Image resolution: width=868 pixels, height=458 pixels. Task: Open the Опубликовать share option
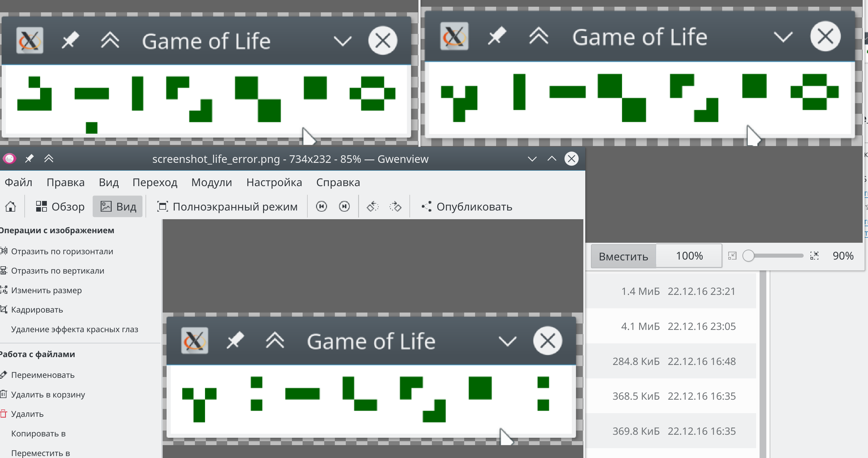(x=467, y=207)
